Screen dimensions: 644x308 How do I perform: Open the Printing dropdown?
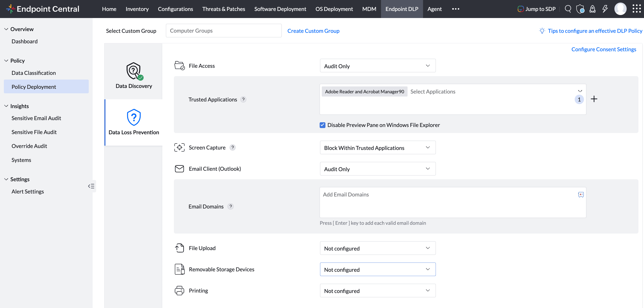(x=378, y=290)
